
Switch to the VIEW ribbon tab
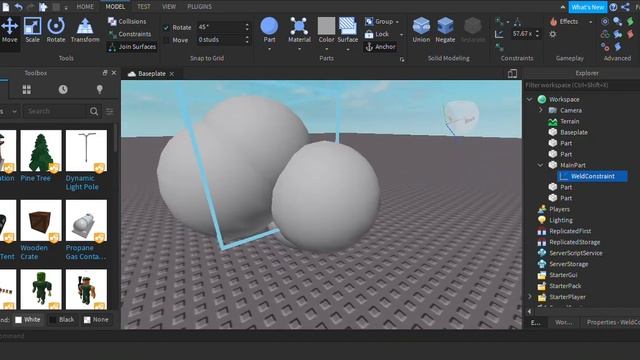click(169, 7)
